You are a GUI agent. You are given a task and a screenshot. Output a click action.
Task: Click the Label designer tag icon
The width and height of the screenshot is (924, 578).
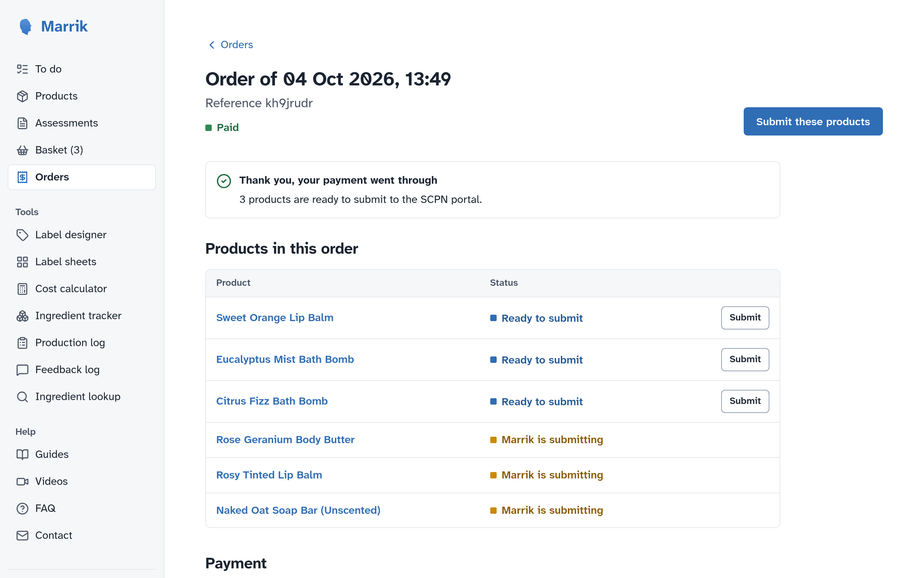click(22, 235)
